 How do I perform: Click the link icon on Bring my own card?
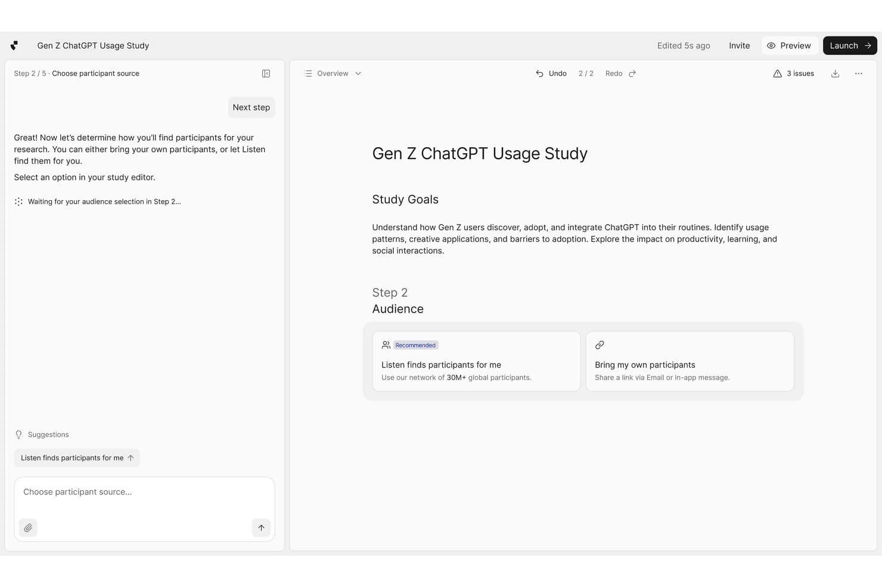point(600,345)
